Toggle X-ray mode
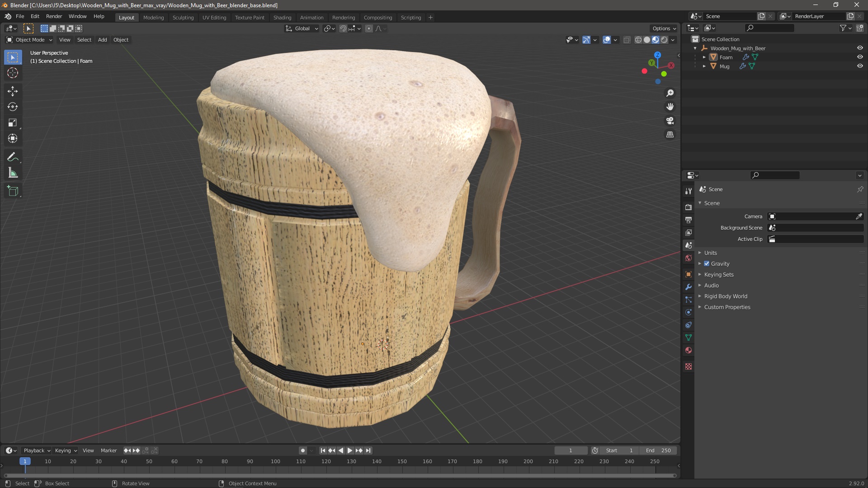 pos(627,40)
